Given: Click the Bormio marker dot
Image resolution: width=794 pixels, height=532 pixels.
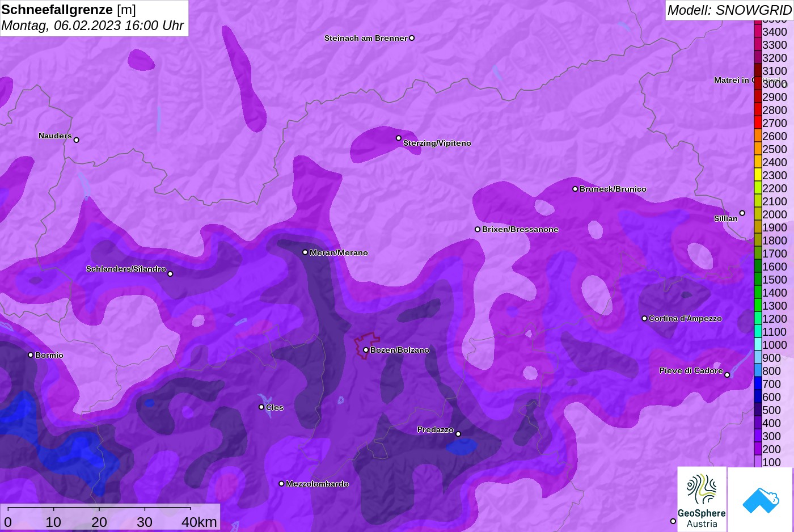Looking at the screenshot, I should (x=31, y=355).
